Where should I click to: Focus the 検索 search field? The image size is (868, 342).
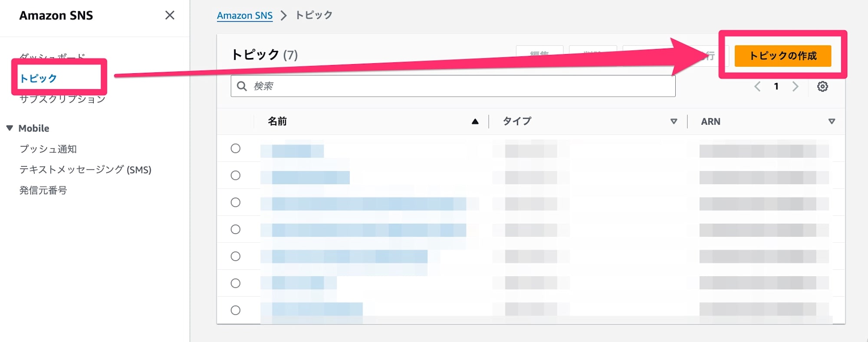point(453,86)
